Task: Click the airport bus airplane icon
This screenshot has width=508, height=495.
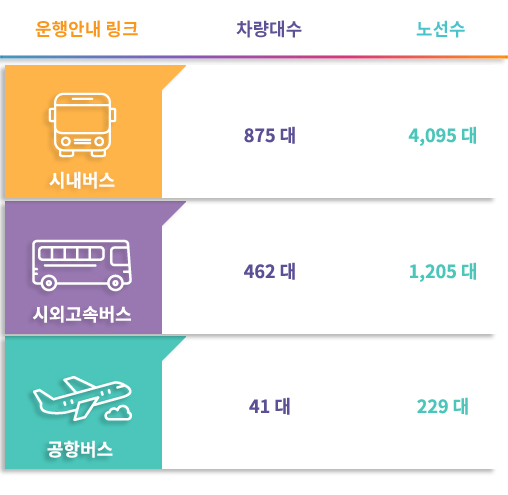Action: [x=82, y=398]
